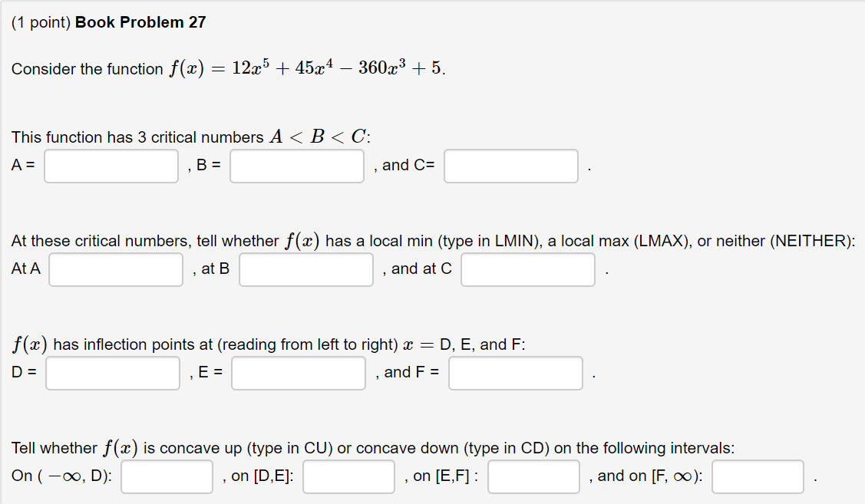
Task: Click the input field for critical number B
Action: tap(297, 166)
